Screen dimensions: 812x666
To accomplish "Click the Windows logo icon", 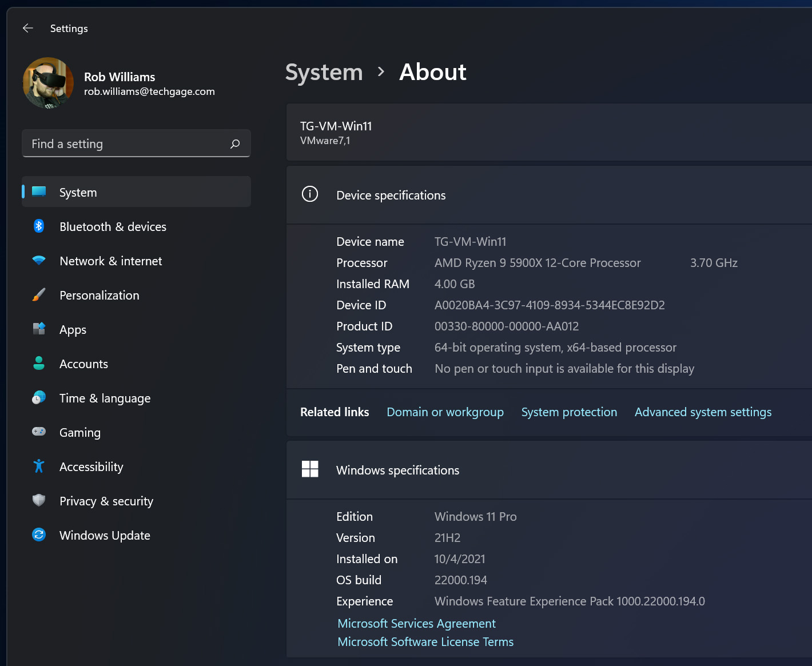I will point(310,469).
